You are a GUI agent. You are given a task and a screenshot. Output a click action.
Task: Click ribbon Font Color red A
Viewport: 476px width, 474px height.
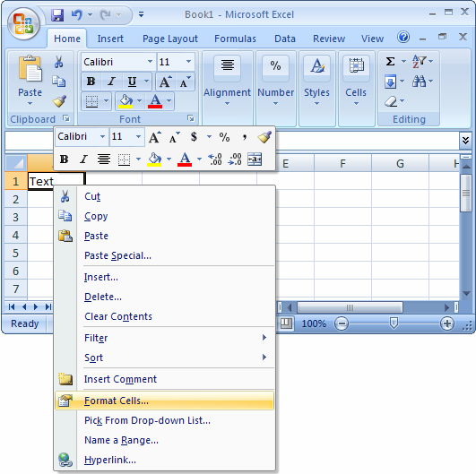[x=155, y=101]
